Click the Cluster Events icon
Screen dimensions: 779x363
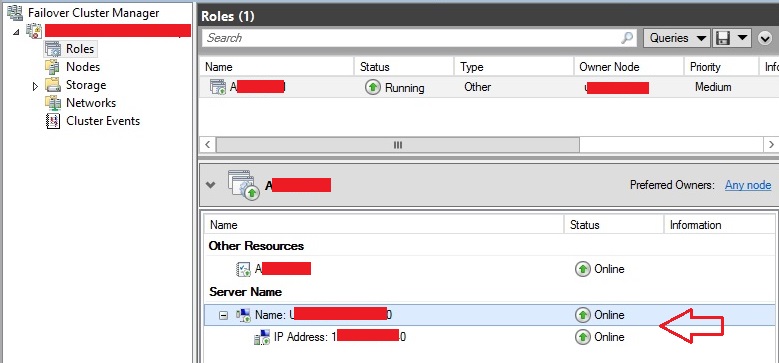53,121
